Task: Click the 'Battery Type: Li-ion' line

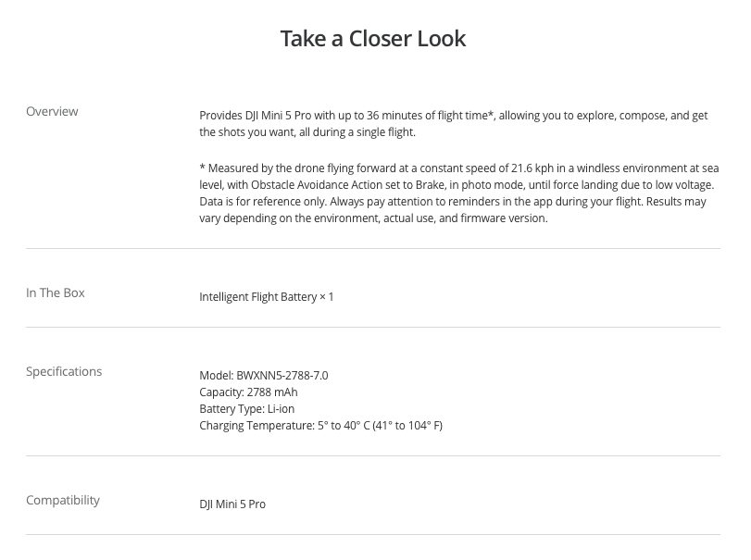Action: coord(246,409)
